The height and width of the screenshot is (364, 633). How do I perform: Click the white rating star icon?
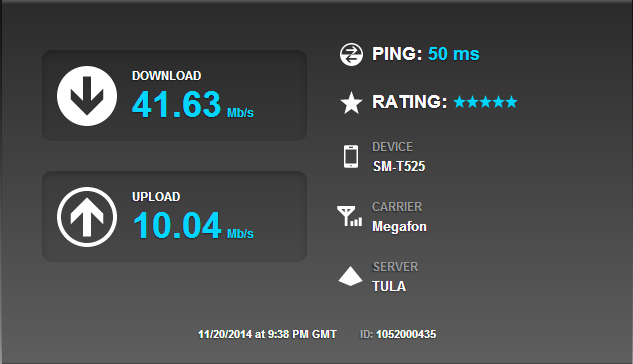(x=352, y=103)
